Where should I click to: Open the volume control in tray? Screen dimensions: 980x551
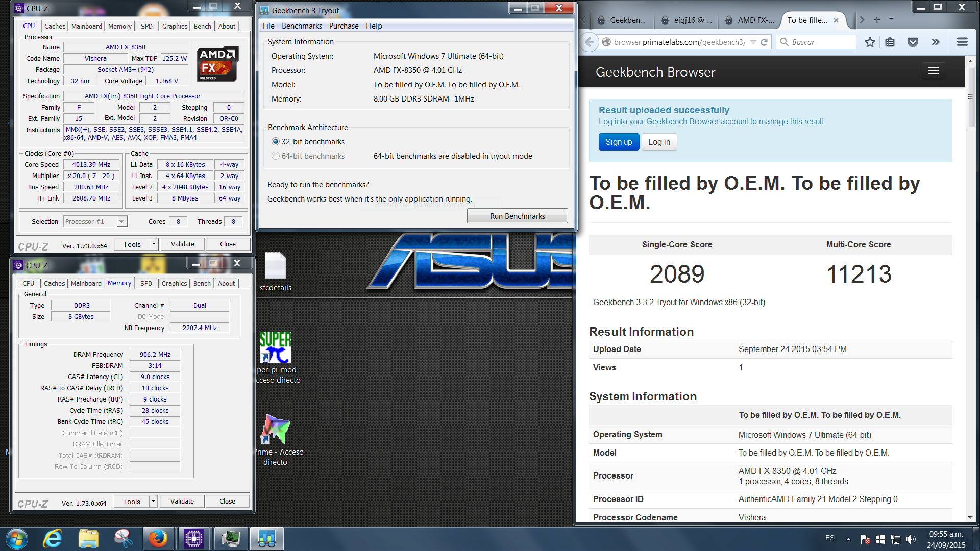(911, 539)
